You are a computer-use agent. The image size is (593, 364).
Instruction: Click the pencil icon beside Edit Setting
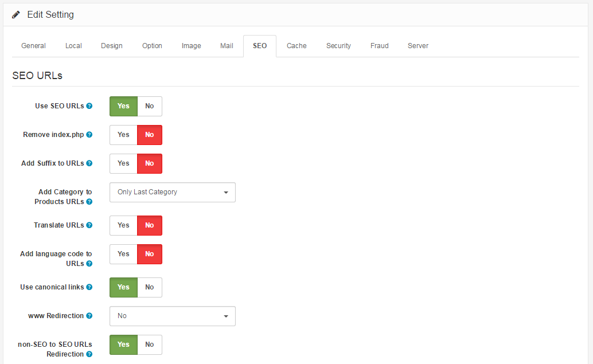pyautogui.click(x=16, y=15)
